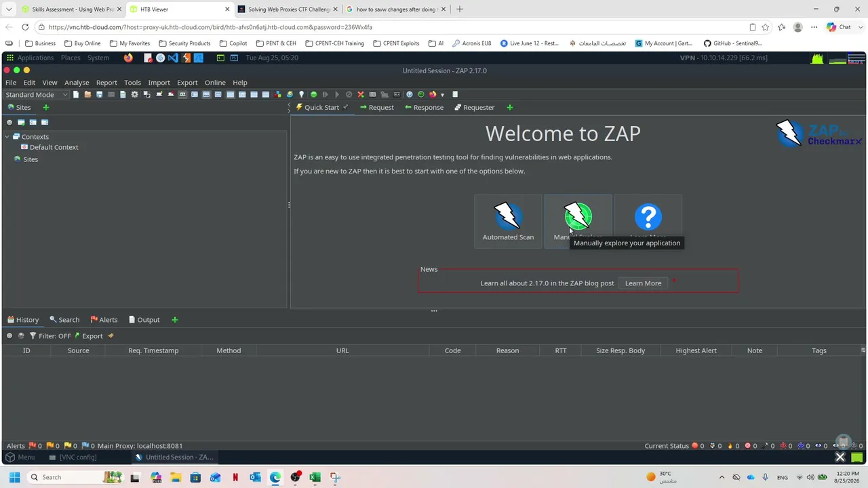Sort by the Highest Alert column header

coord(696,350)
